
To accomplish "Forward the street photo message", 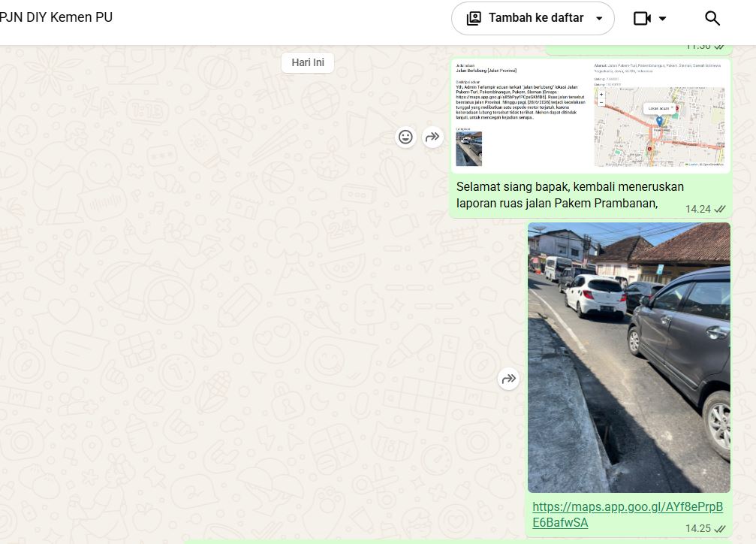I will [x=509, y=379].
